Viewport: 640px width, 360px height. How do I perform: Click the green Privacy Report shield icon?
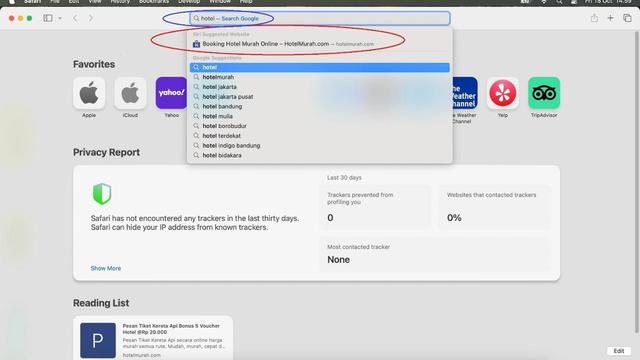102,193
